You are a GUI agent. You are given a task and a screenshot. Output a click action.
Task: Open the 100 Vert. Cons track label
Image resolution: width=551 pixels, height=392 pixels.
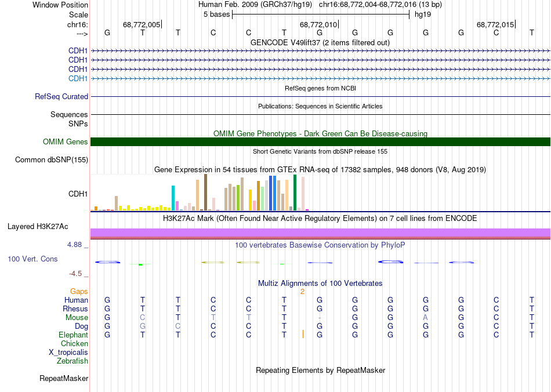coord(32,259)
